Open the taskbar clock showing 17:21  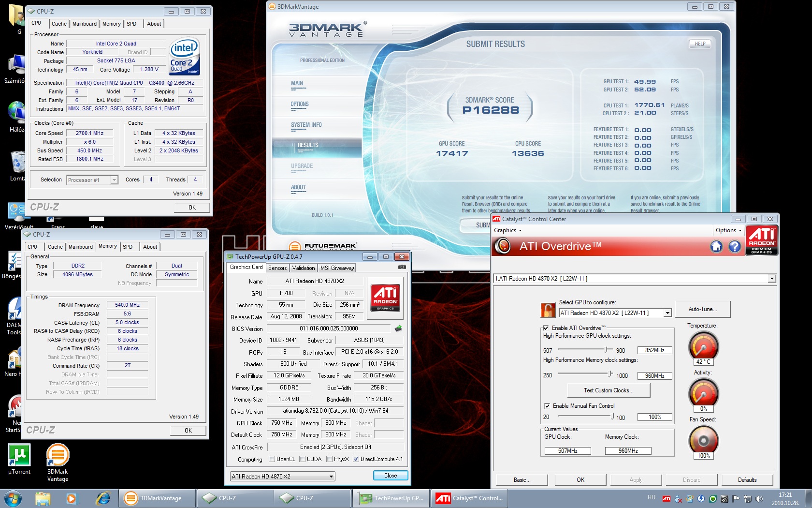[x=785, y=499]
